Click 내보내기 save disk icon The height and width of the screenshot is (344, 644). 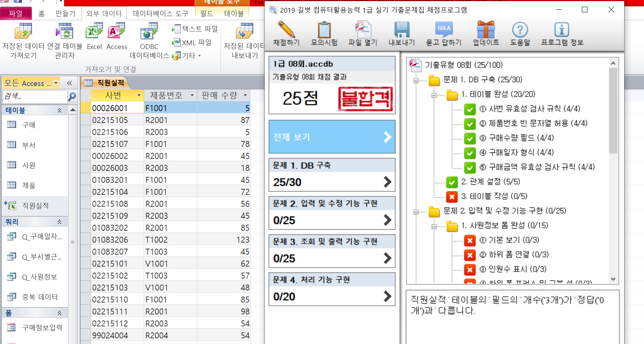[401, 31]
